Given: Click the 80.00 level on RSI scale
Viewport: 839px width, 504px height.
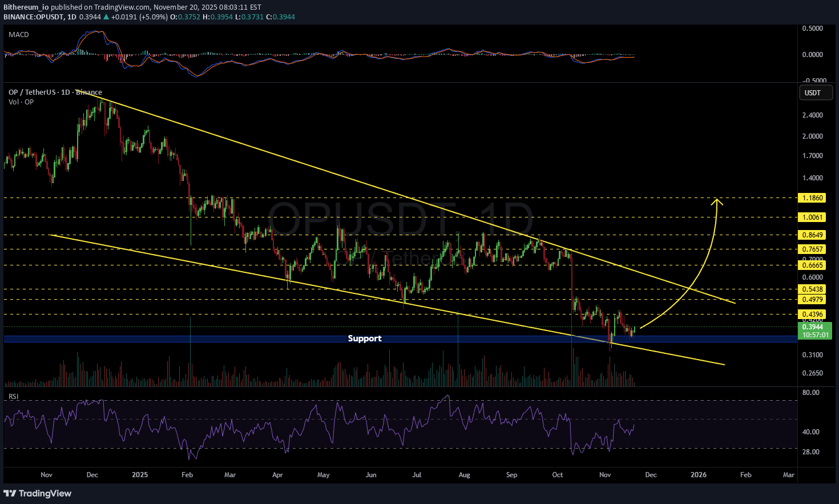Looking at the screenshot, I should 810,393.
